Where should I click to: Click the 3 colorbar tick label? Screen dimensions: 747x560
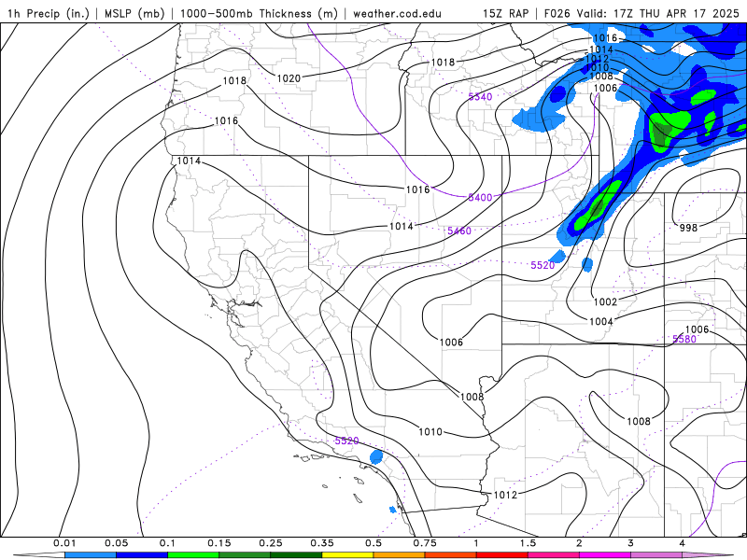pyautogui.click(x=631, y=543)
